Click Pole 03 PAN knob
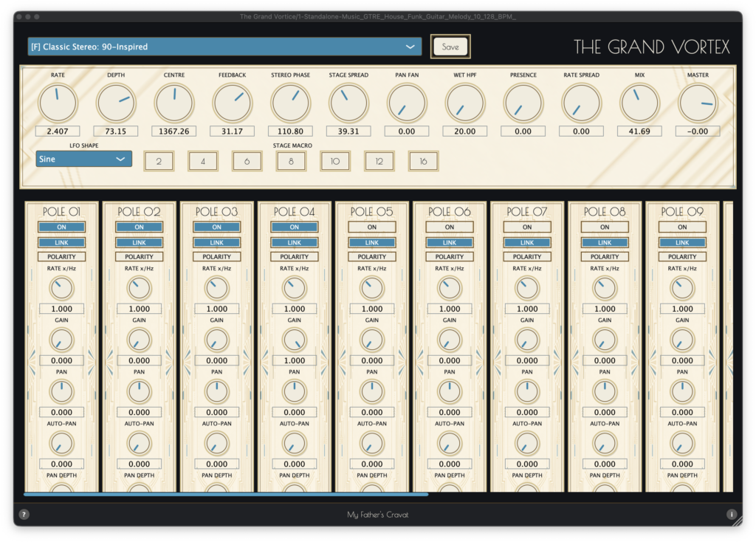The height and width of the screenshot is (542, 756). pos(217,391)
